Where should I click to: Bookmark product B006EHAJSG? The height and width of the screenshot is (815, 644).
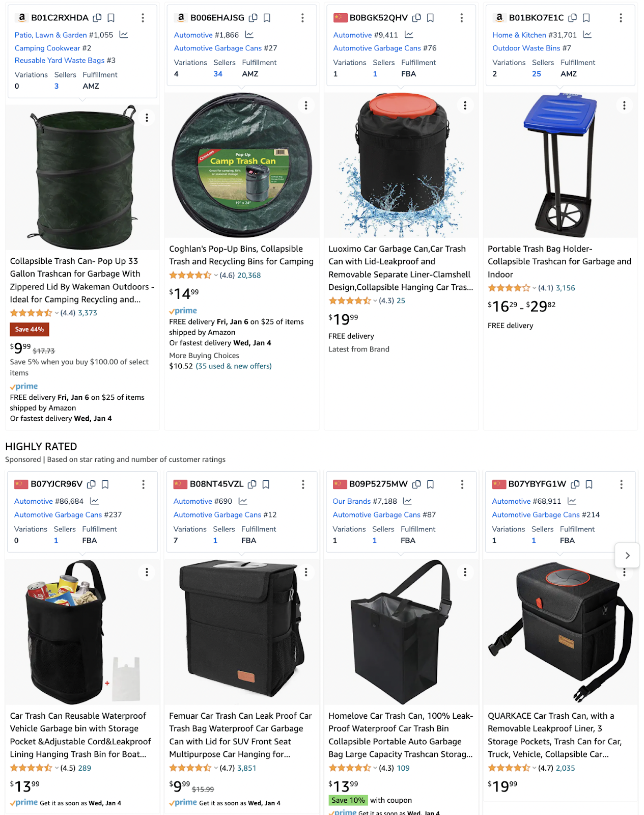tap(267, 18)
